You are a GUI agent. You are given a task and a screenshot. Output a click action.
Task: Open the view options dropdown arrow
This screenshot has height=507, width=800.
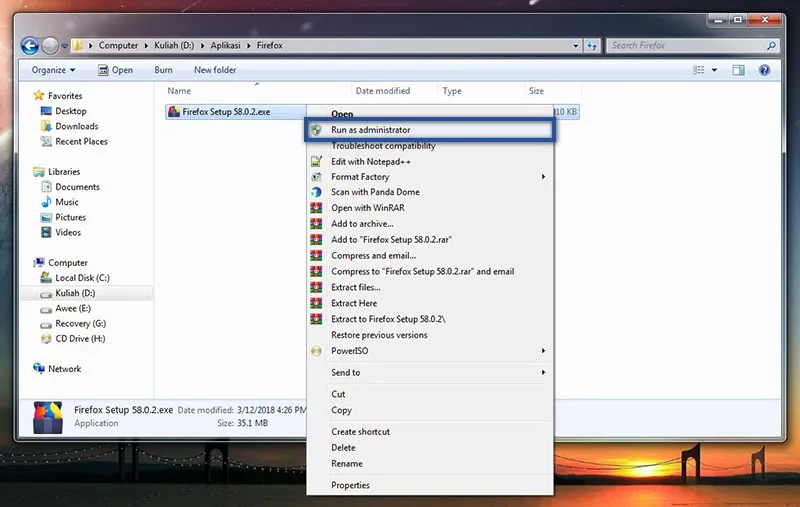pos(714,70)
